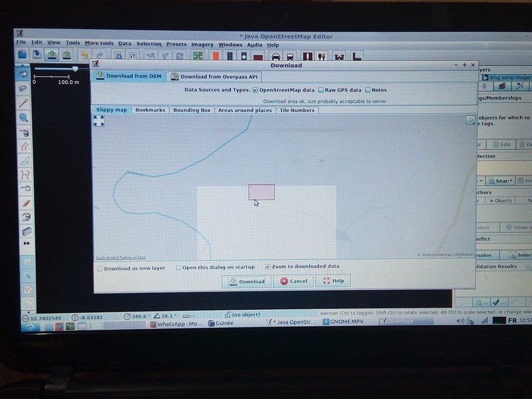Enable Download as new layer checkbox
Screen dimensions: 532x399
(100, 269)
